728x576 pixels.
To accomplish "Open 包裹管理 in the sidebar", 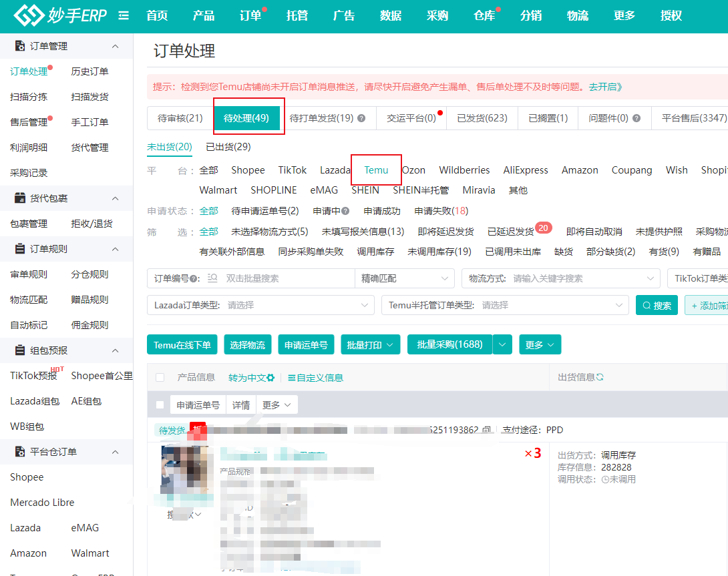I will (29, 224).
